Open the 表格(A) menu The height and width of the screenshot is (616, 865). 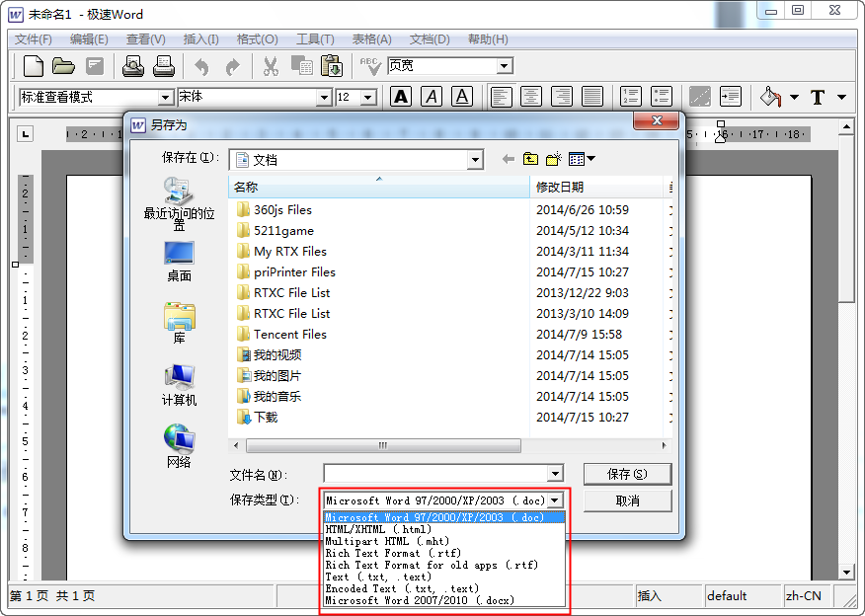click(372, 39)
